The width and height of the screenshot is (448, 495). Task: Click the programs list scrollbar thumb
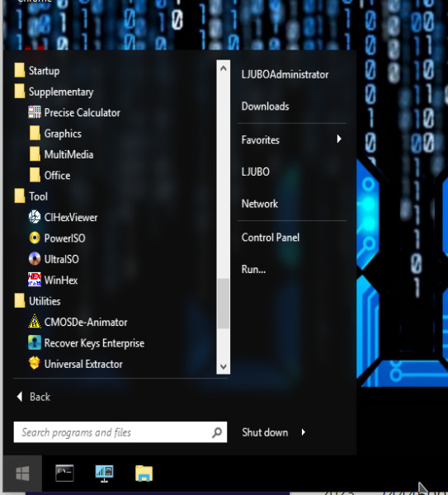pos(224,304)
